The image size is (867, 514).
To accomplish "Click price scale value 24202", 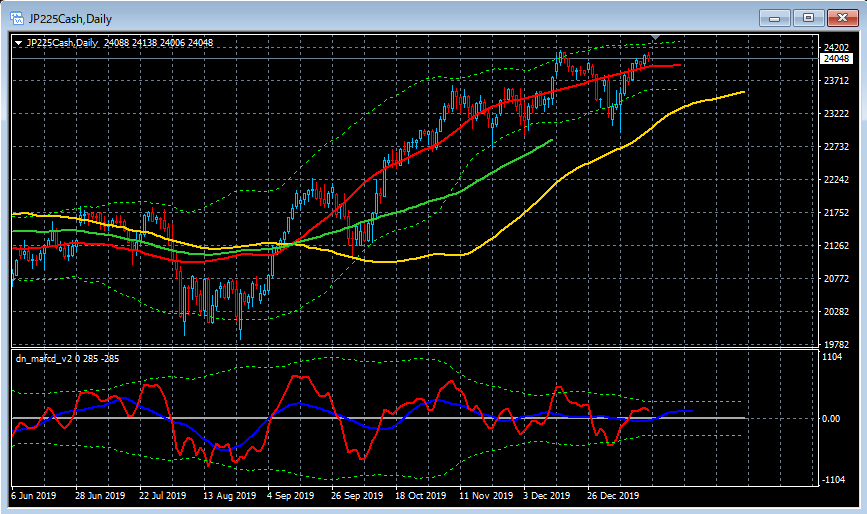I will 836,48.
